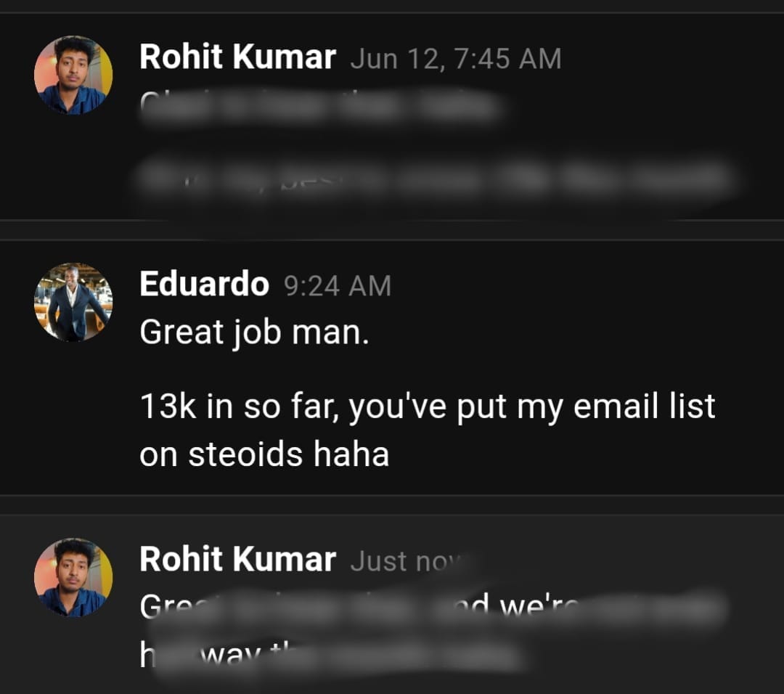Select the Rohit Kumar name beside Just now
Viewport: 784px width, 694px height.
point(237,559)
